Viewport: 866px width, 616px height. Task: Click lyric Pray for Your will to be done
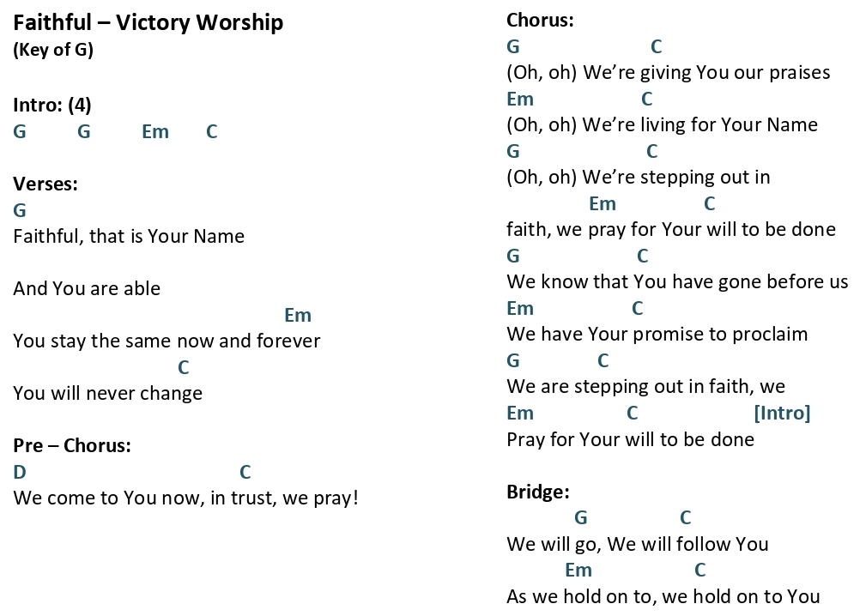pyautogui.click(x=630, y=440)
